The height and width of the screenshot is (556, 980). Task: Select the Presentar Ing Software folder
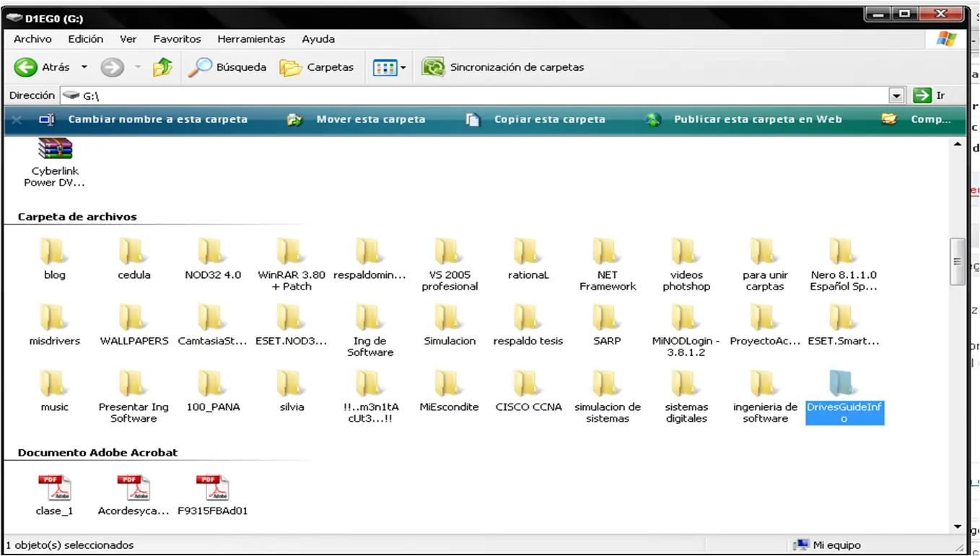coord(134,396)
